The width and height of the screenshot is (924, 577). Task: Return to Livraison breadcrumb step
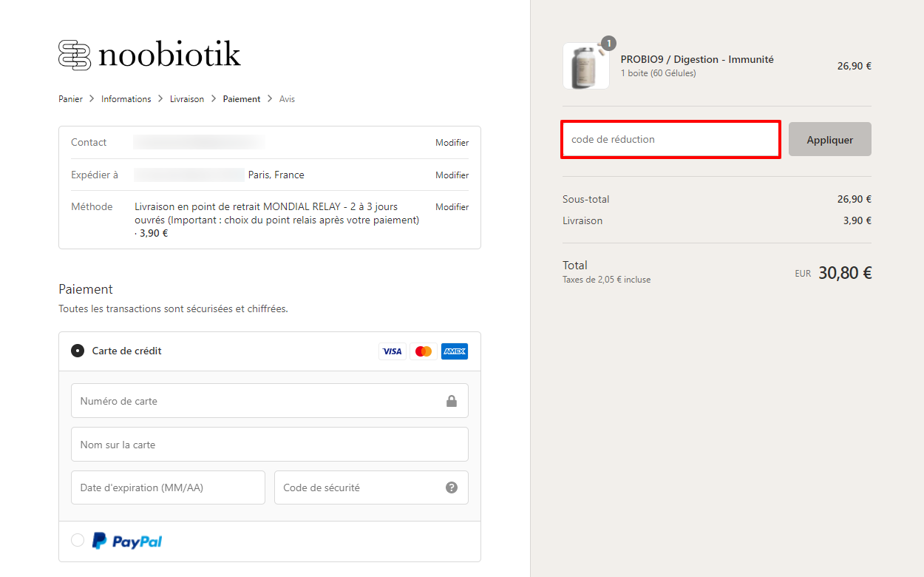187,99
